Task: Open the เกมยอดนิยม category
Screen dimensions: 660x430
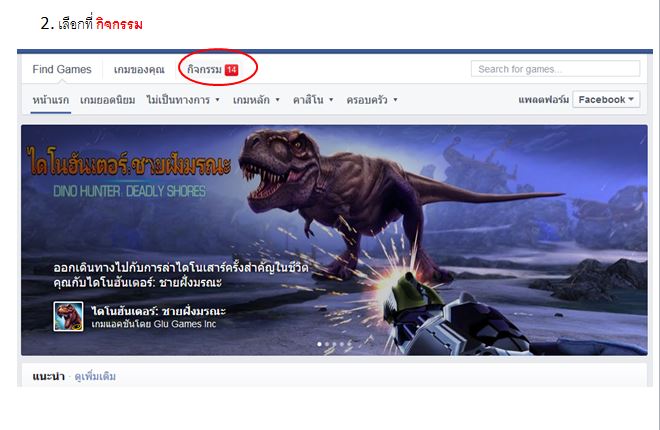Action: pyautogui.click(x=108, y=100)
